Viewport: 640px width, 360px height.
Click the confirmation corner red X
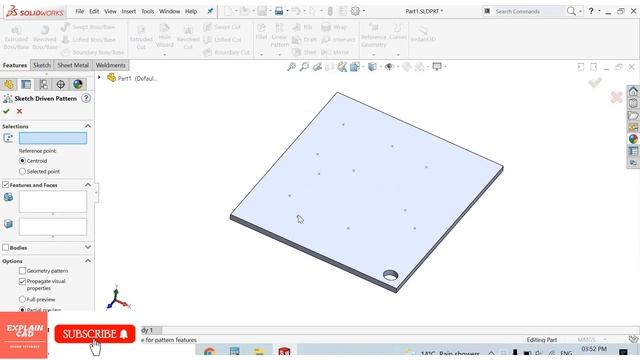click(616, 97)
